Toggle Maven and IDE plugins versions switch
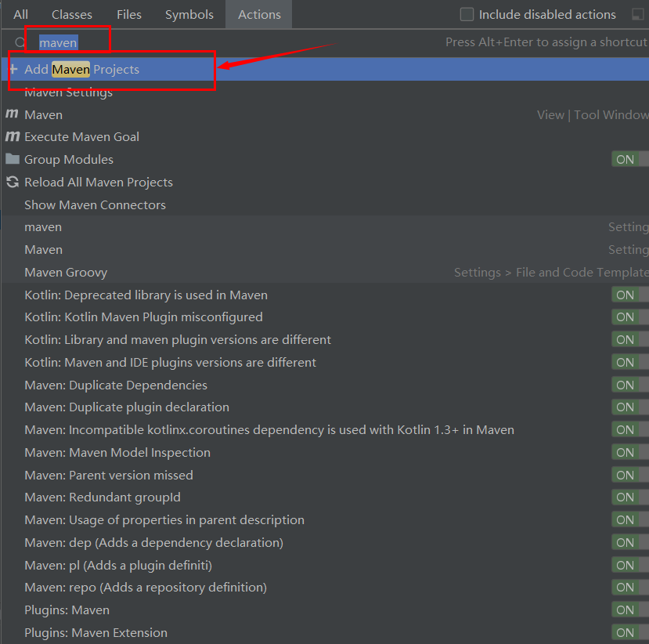 630,363
